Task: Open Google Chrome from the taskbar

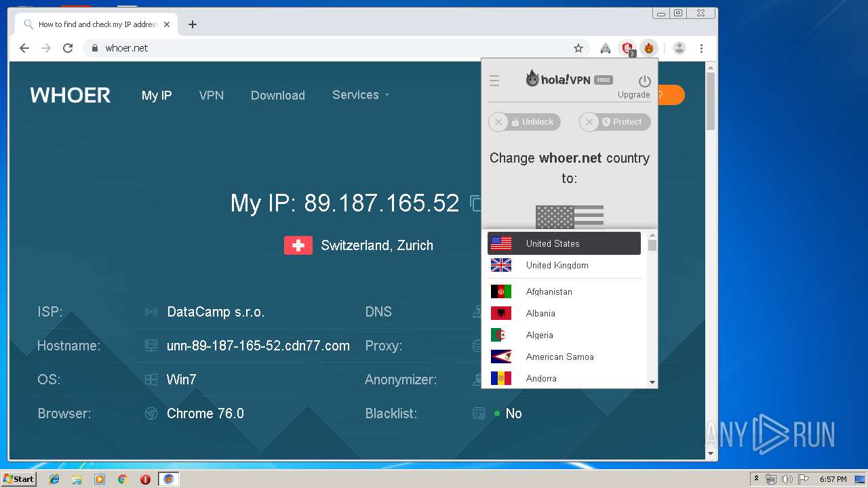Action: point(122,479)
